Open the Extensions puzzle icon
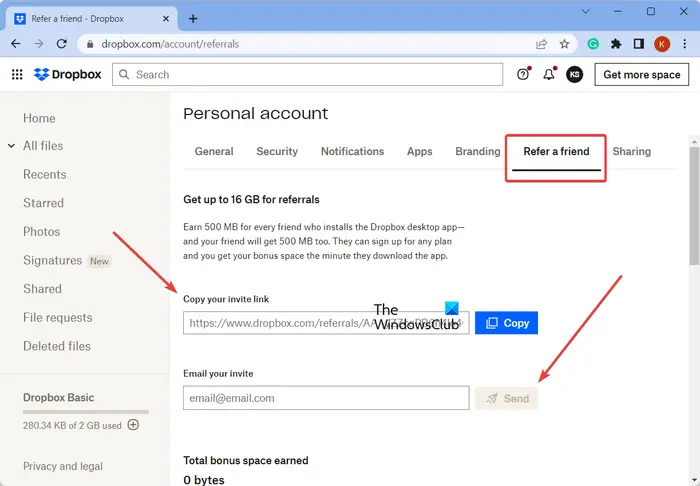This screenshot has width=700, height=486. pos(616,44)
